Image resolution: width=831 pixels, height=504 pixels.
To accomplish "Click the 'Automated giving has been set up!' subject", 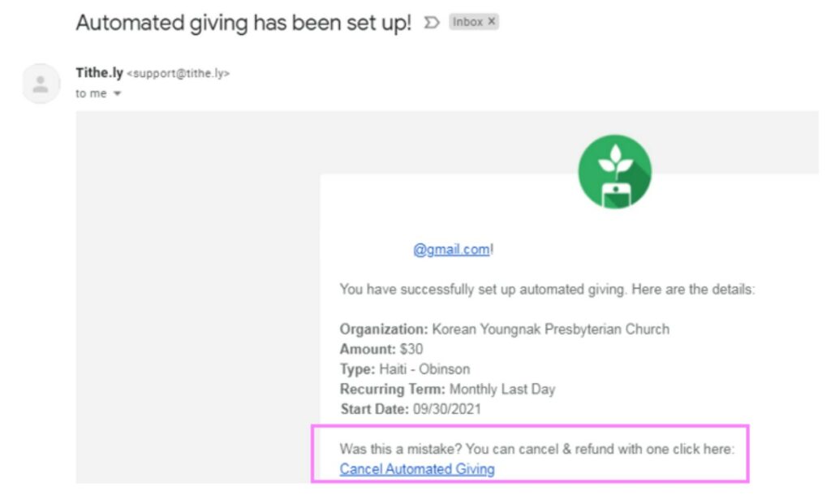I will (x=243, y=23).
